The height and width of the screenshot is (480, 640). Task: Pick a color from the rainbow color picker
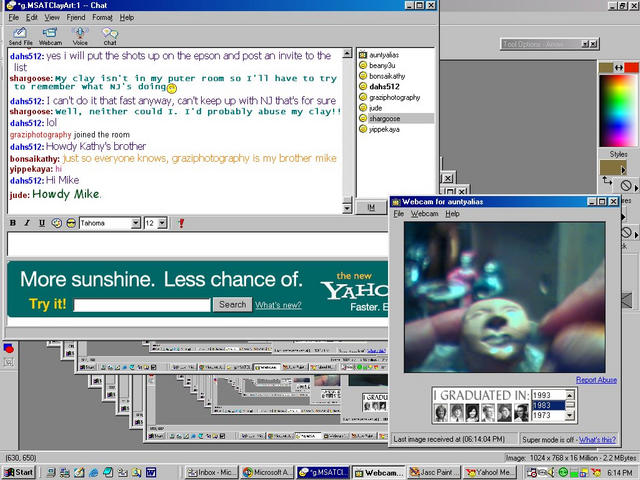click(x=618, y=110)
